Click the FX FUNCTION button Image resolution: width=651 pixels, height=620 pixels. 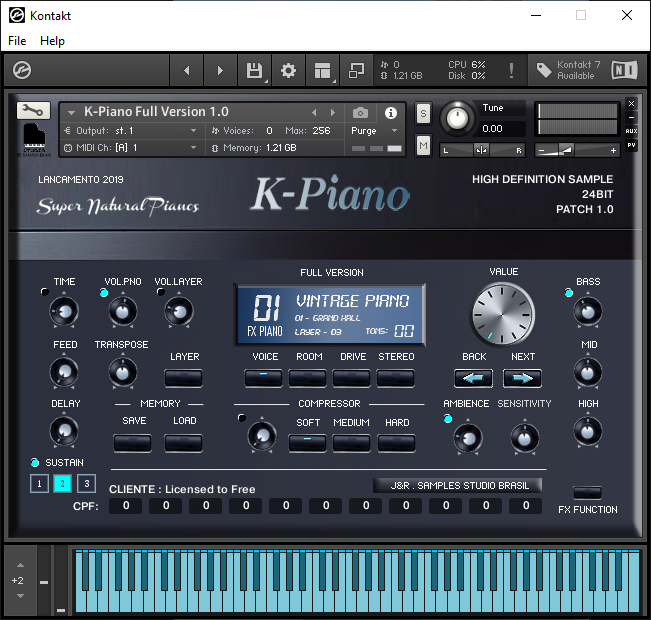pos(587,493)
